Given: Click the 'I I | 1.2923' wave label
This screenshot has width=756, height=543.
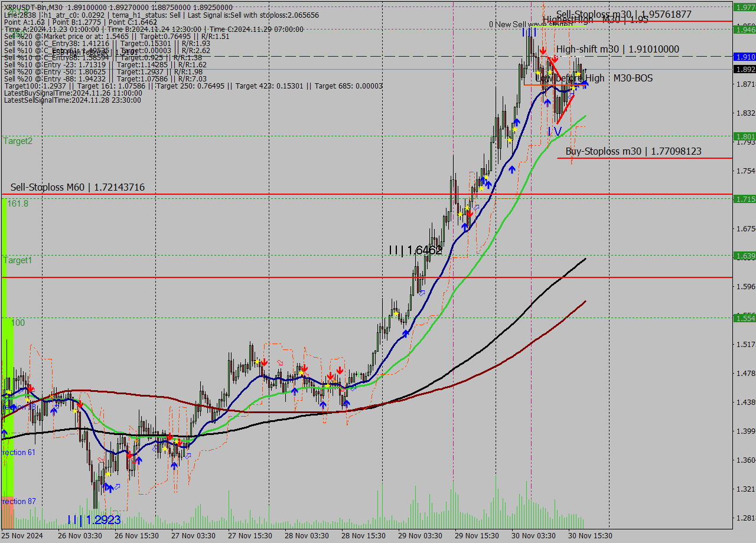Looking at the screenshot, I should (94, 520).
